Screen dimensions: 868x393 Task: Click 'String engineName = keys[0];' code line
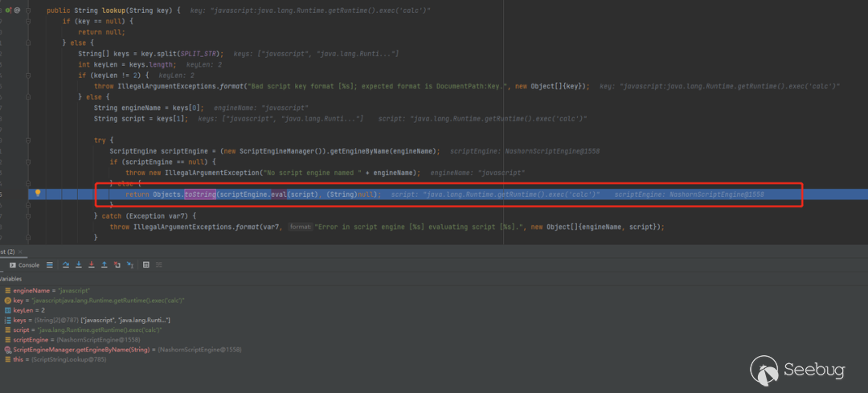point(149,108)
